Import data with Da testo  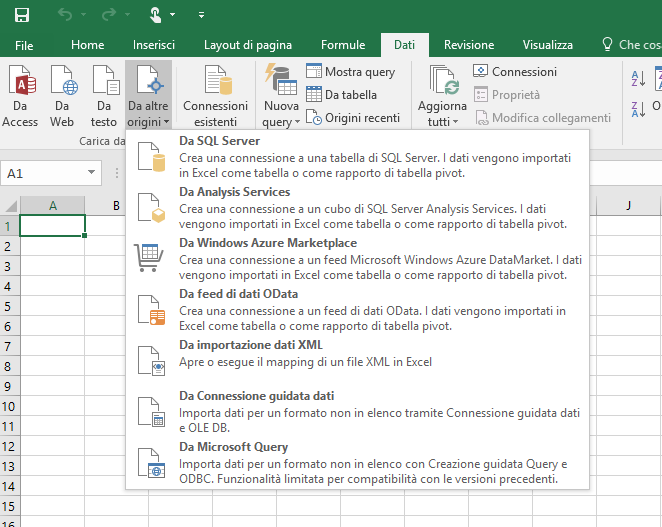point(103,96)
